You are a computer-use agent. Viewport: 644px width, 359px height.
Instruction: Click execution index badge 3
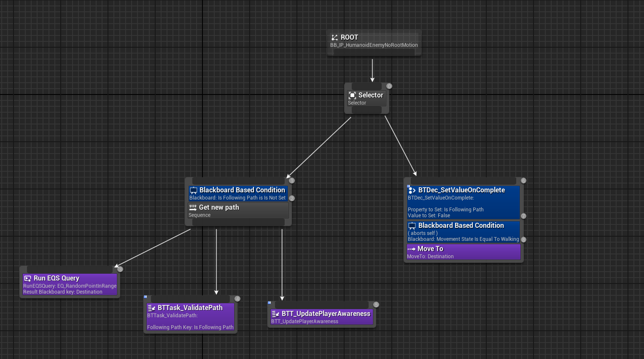pyautogui.click(x=120, y=269)
